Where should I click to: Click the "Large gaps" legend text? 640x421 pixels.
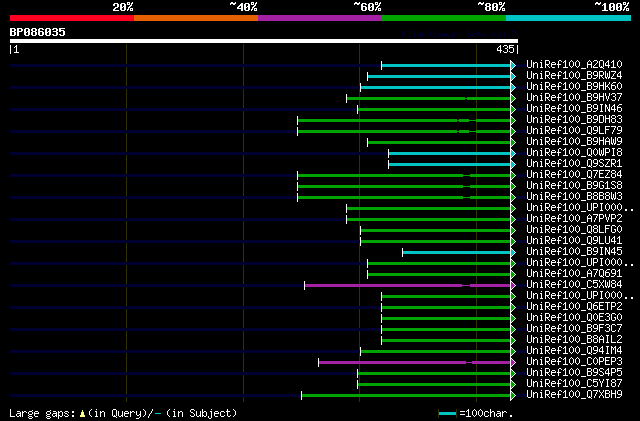pyautogui.click(x=42, y=413)
